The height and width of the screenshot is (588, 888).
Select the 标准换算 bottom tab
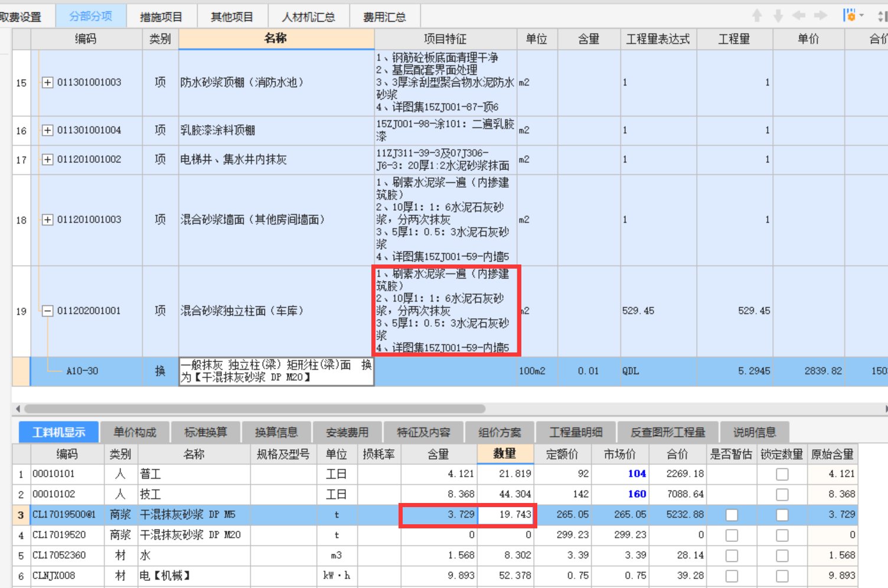point(205,432)
